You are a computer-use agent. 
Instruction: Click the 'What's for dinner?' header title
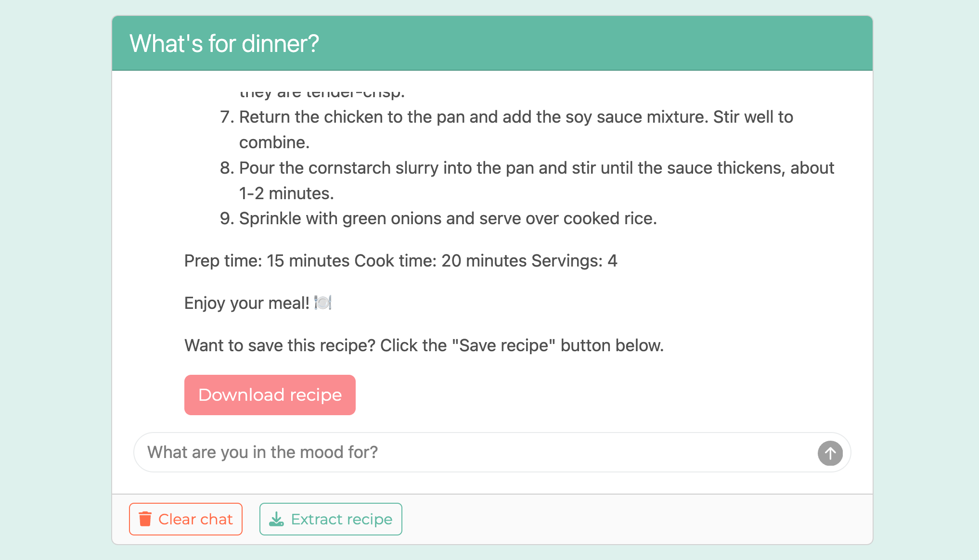224,43
